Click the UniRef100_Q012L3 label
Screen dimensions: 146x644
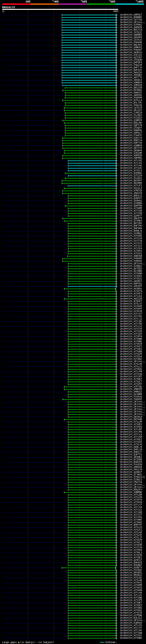click(131, 188)
